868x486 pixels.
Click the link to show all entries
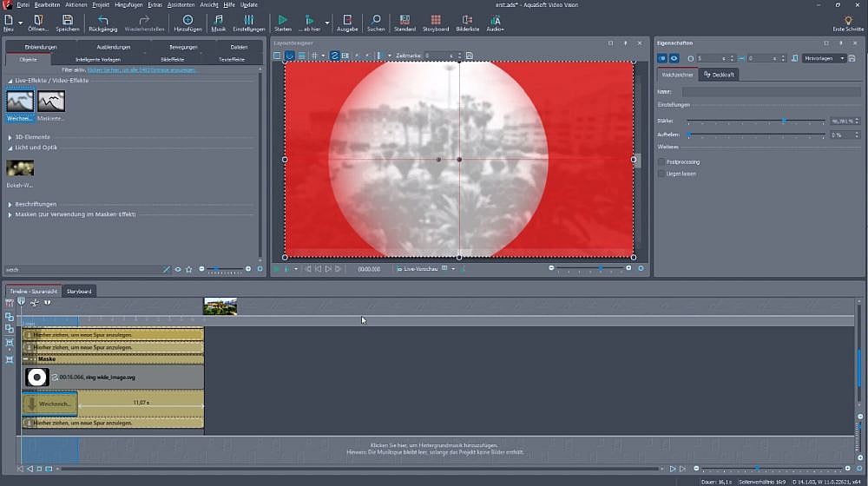pyautogui.click(x=140, y=69)
